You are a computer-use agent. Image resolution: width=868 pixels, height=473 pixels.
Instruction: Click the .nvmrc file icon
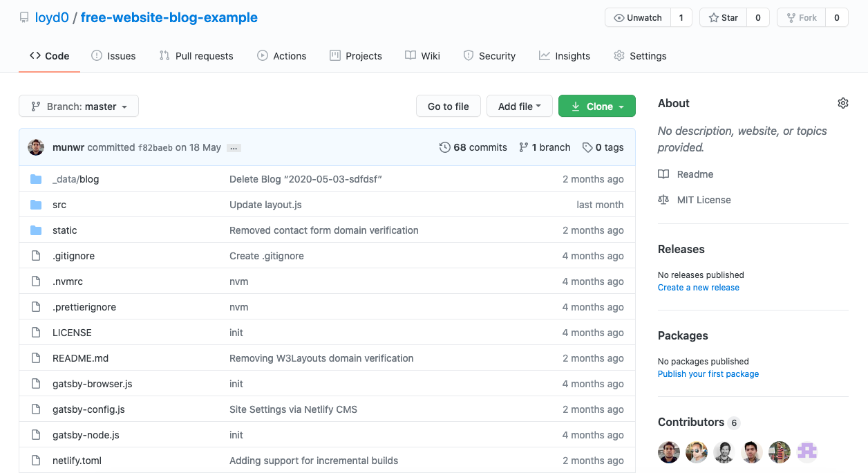click(36, 281)
